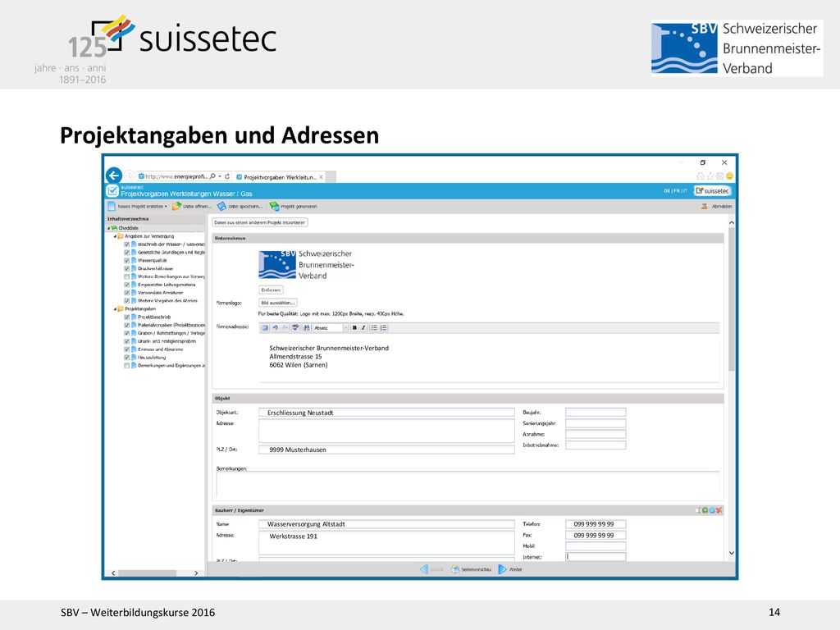This screenshot has width=840, height=630.
Task: Check Bemerkungen und Ergänzungen box
Action: 127,365
